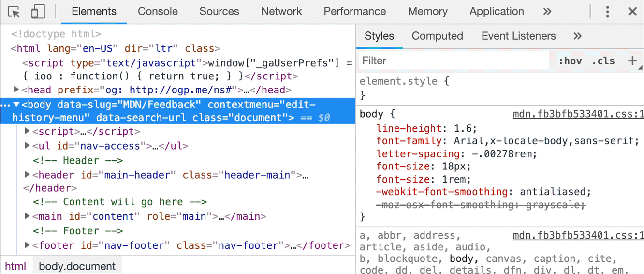Toggle the device toolbar icon
Image resolution: width=644 pixels, height=274 pixels.
click(38, 12)
